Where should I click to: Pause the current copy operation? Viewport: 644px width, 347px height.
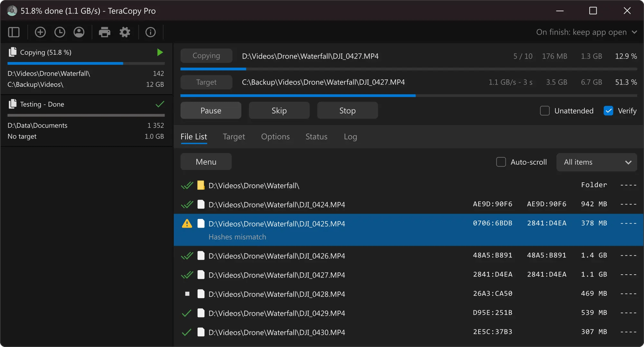(x=211, y=110)
